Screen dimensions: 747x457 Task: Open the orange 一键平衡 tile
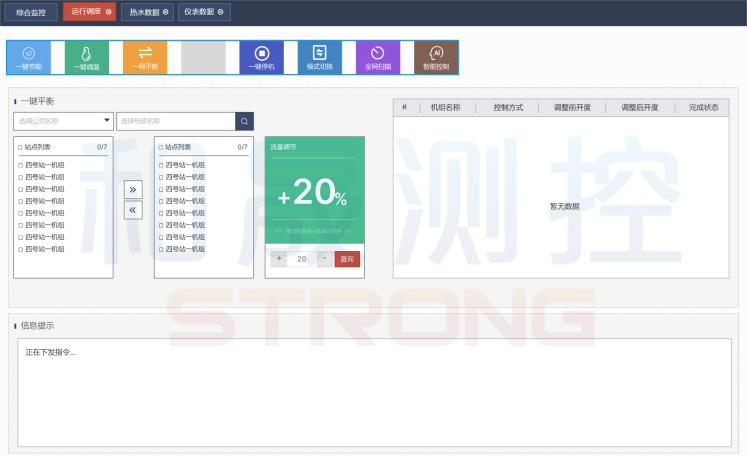pos(145,58)
